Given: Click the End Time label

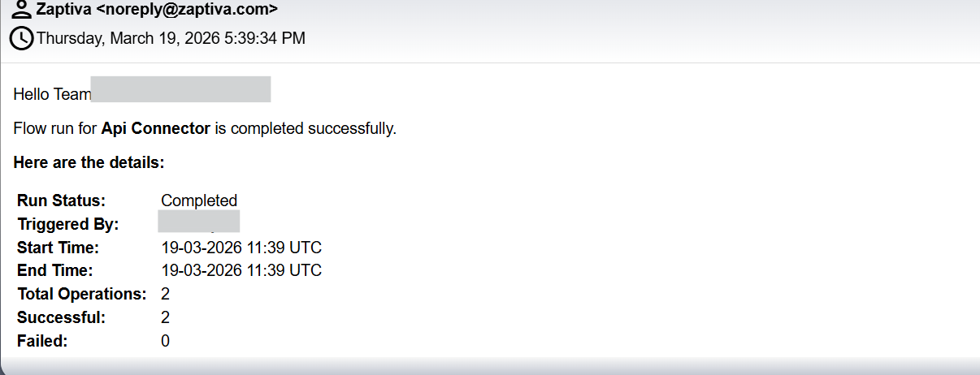Looking at the screenshot, I should click(x=54, y=270).
